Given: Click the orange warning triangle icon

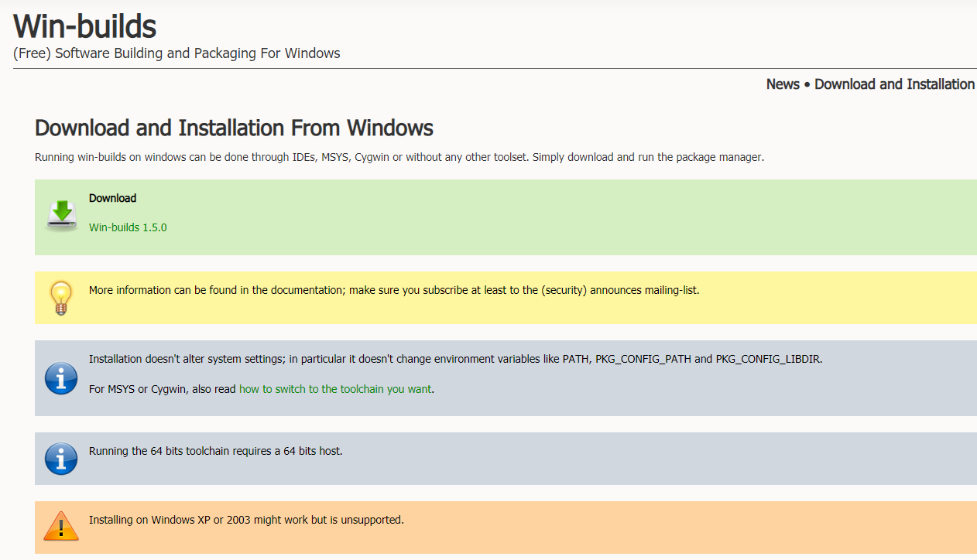Looking at the screenshot, I should [x=61, y=526].
